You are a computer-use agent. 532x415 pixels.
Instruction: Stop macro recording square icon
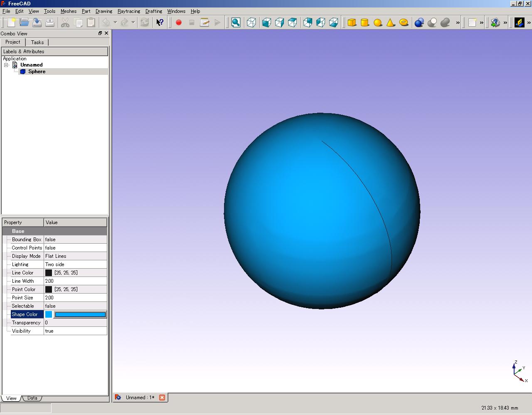[192, 22]
